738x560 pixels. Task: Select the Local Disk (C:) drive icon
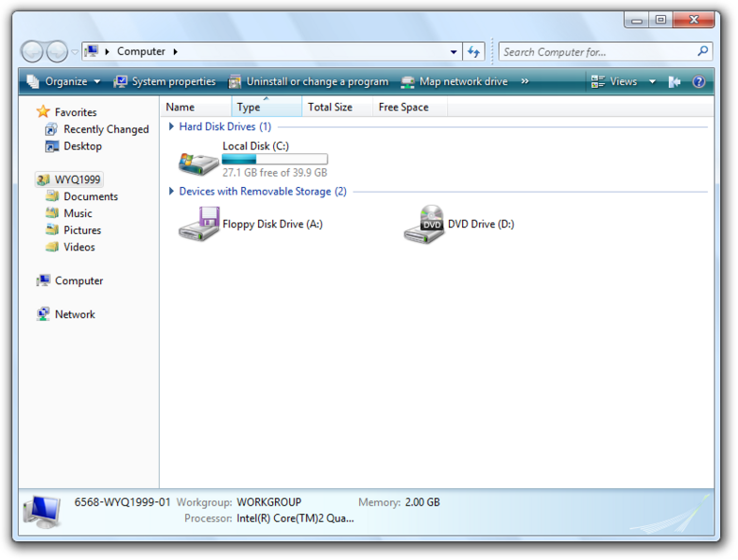pos(198,164)
